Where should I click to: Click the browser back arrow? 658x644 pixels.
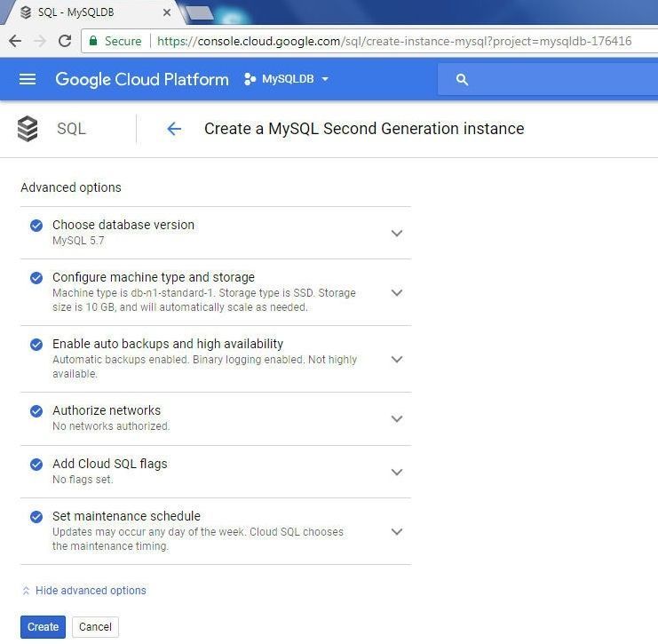point(15,41)
